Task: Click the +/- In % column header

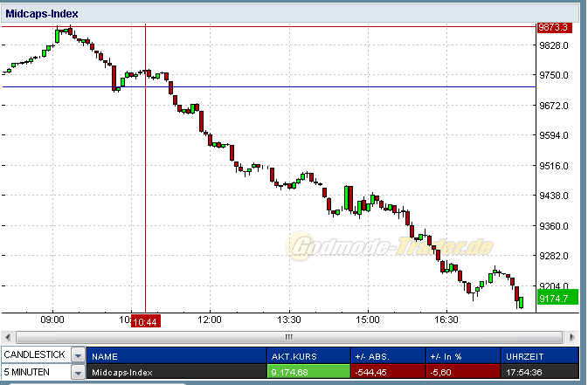Action: click(x=463, y=356)
